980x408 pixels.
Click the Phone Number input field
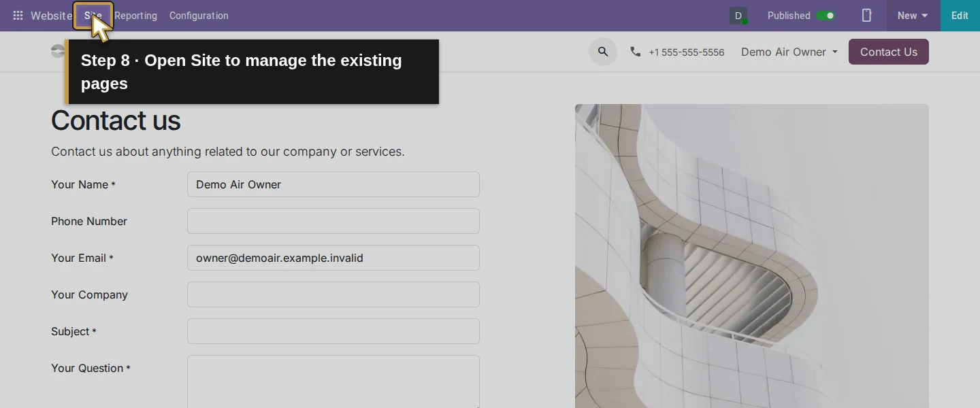(333, 221)
